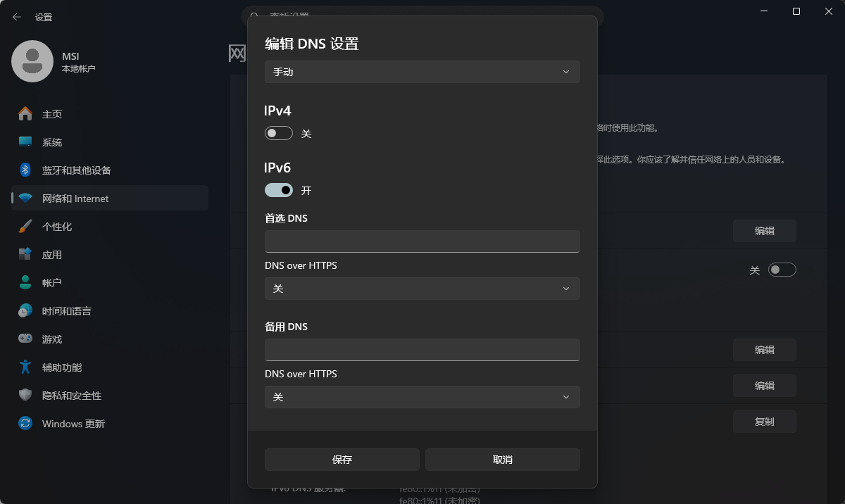Click the Windows Update (Windows 更新) icon
The height and width of the screenshot is (504, 845).
tap(25, 424)
